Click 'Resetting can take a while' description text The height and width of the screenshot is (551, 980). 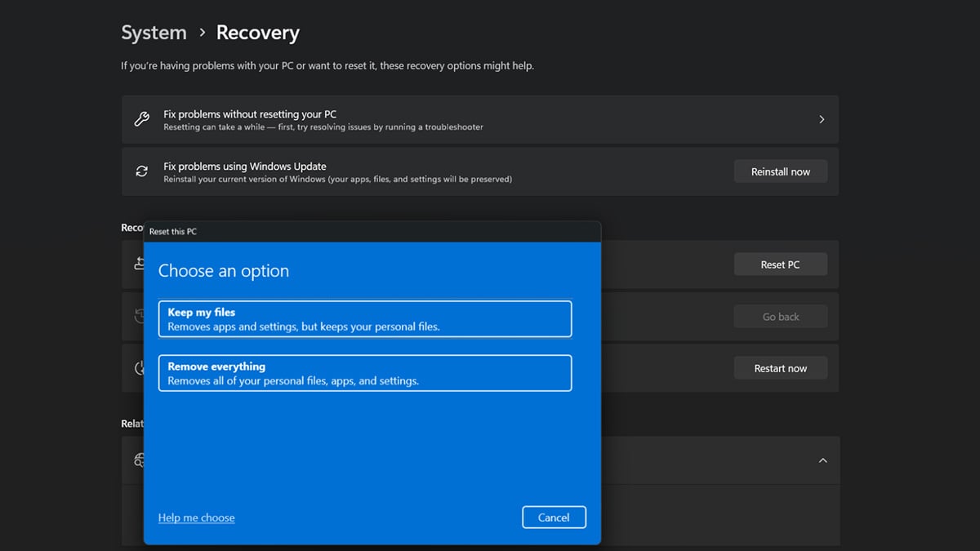click(323, 127)
